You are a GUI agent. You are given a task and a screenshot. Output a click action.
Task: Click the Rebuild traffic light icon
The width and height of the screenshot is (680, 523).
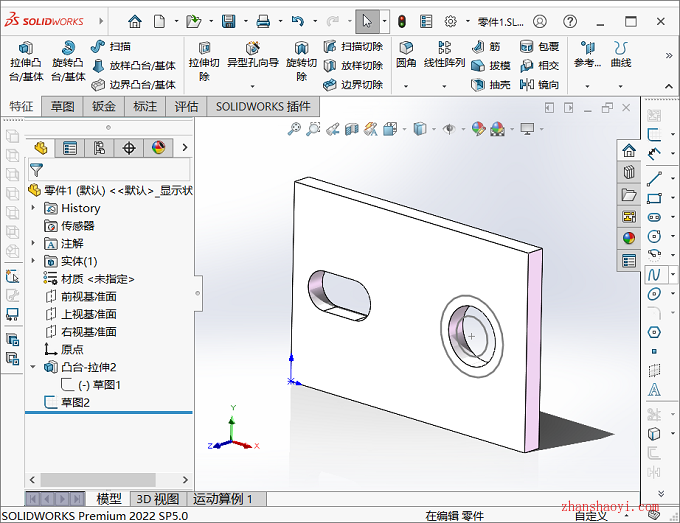pos(402,21)
